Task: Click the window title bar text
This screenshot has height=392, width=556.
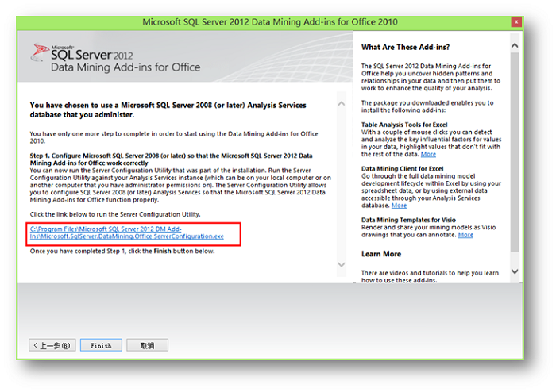Action: click(270, 22)
